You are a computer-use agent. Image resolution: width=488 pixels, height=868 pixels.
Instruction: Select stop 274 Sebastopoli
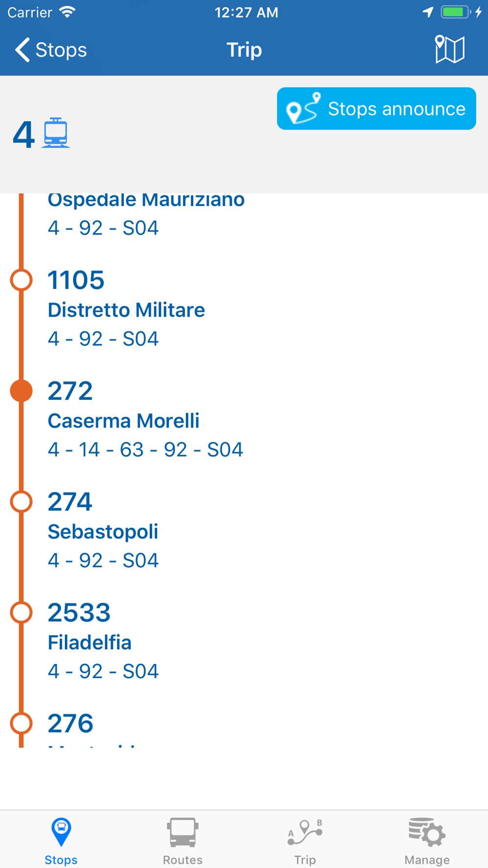(244, 531)
